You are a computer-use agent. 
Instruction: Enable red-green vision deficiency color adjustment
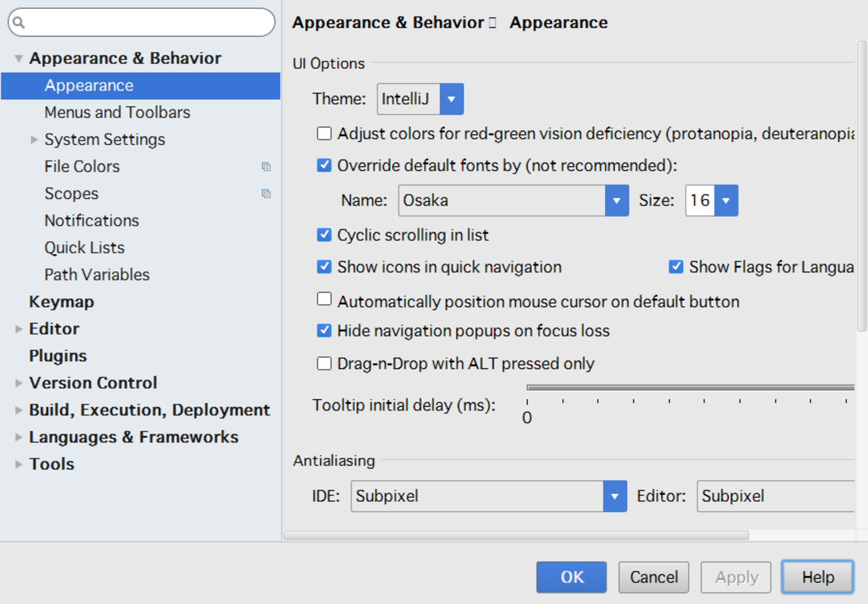324,133
